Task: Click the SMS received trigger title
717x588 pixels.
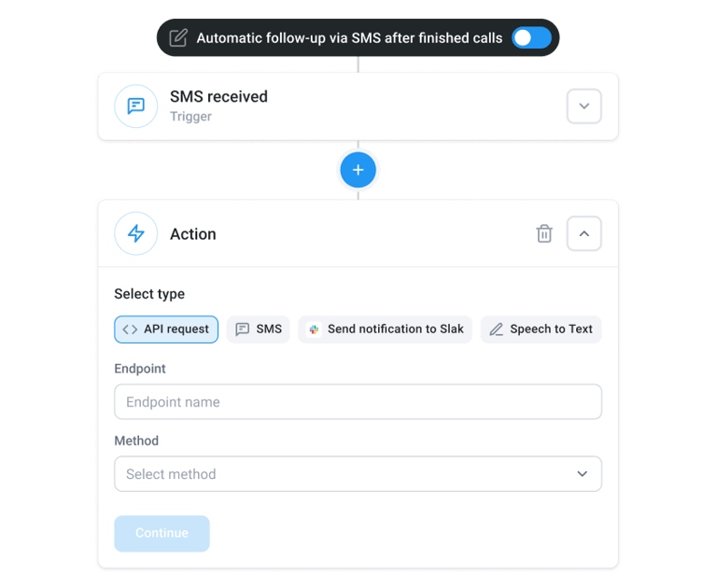Action: (219, 97)
